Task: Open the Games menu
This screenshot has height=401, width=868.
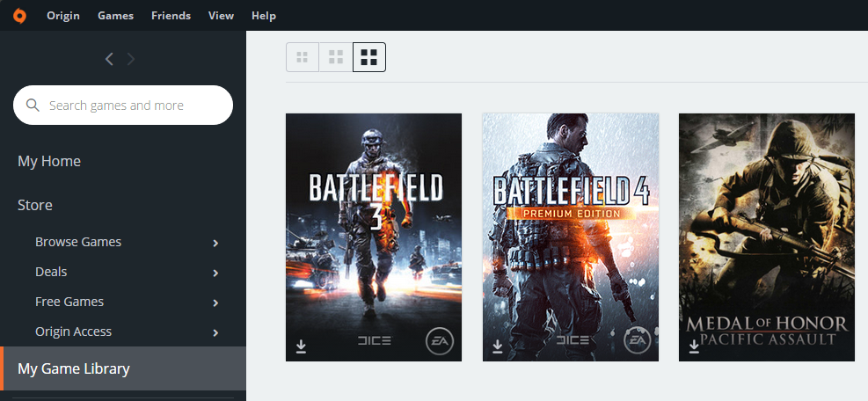Action: pyautogui.click(x=115, y=16)
